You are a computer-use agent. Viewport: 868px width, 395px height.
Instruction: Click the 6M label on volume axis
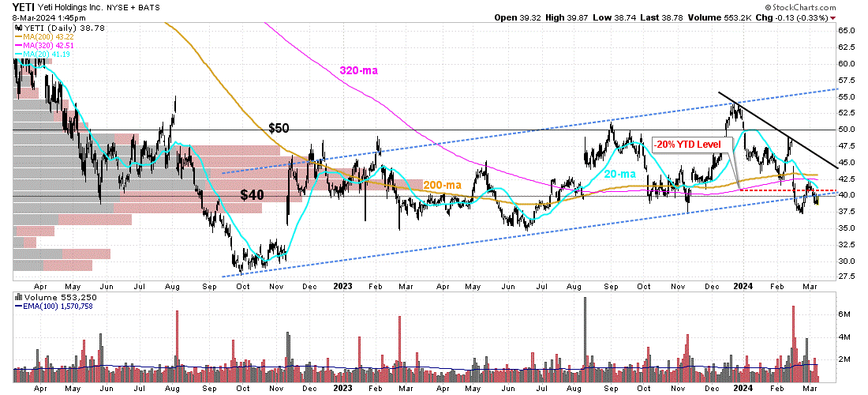[845, 314]
